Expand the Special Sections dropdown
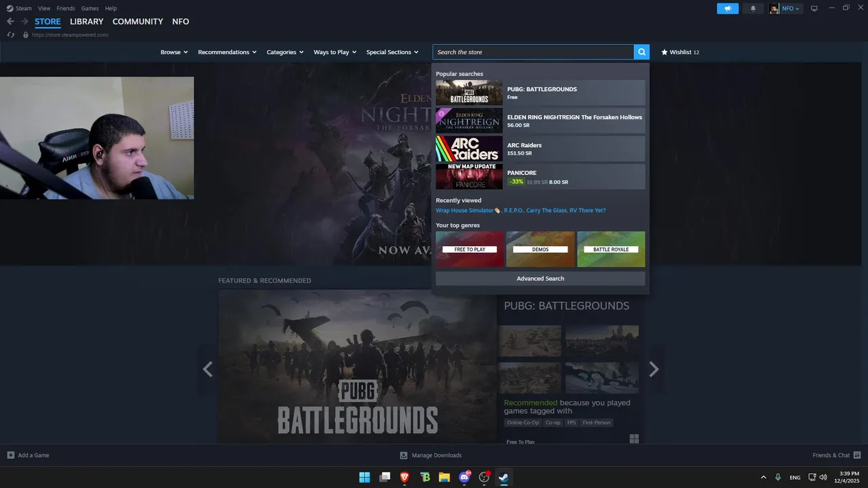Viewport: 868px width, 488px height. [393, 52]
